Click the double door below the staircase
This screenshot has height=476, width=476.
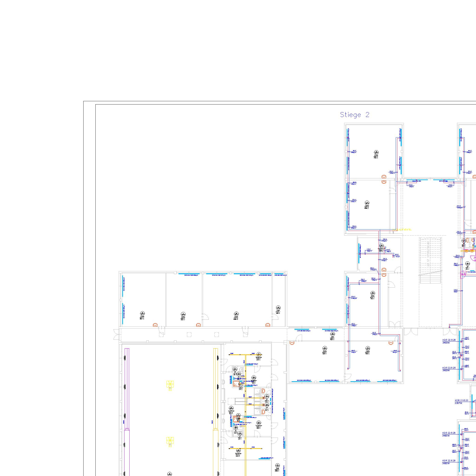point(410,331)
